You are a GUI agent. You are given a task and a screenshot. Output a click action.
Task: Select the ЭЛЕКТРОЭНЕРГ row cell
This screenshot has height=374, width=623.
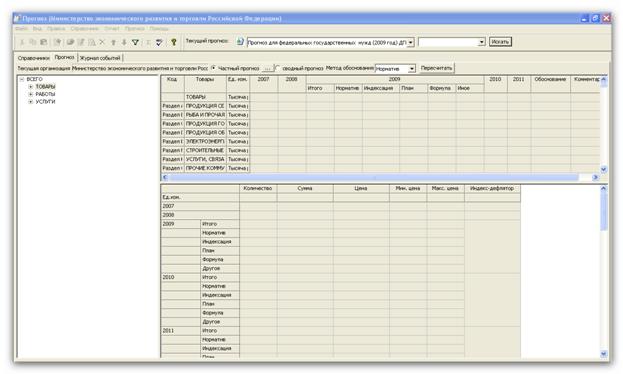[205, 141]
